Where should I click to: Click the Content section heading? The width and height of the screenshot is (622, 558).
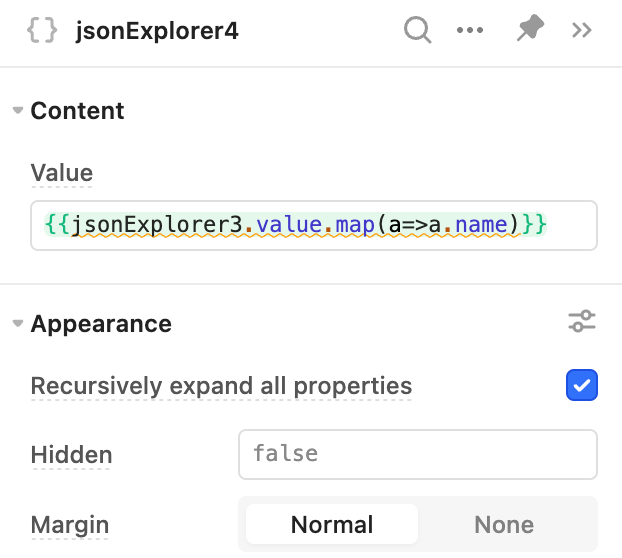[77, 110]
